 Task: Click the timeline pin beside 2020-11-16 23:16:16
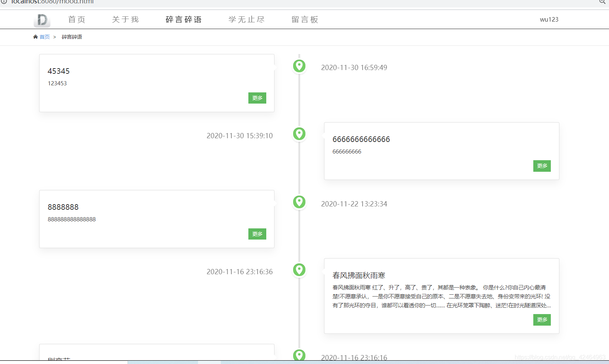click(299, 355)
